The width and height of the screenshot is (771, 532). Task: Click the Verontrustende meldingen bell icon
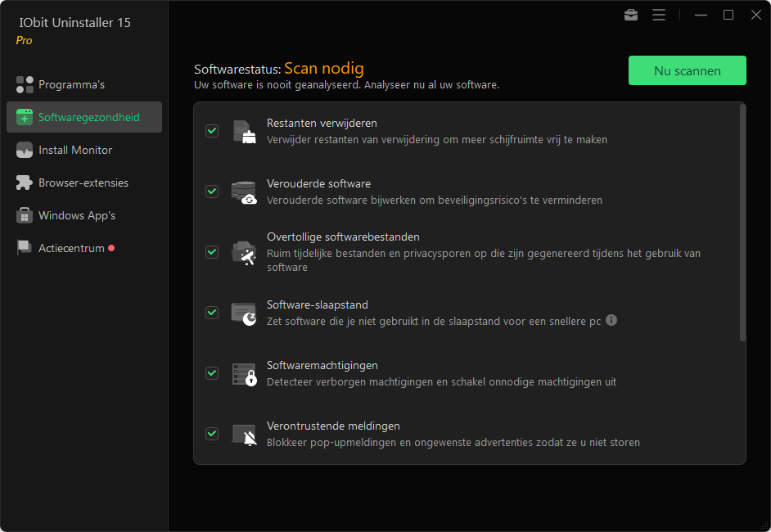pyautogui.click(x=244, y=434)
